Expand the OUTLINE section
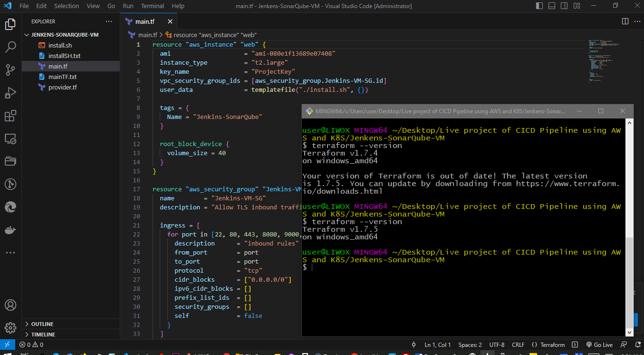644x355 pixels. tap(42, 324)
